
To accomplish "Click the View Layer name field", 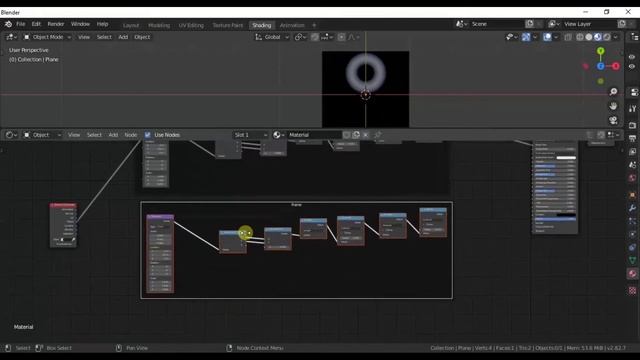I will tap(590, 24).
